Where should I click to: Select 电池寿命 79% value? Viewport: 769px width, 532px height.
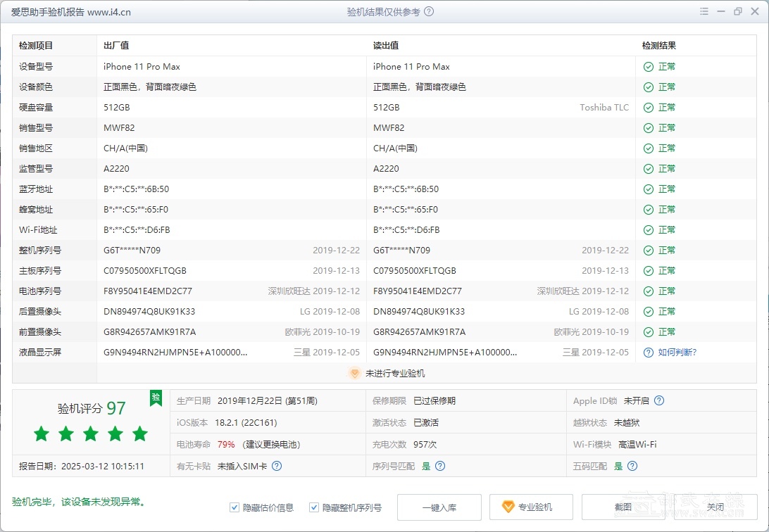[x=226, y=444]
